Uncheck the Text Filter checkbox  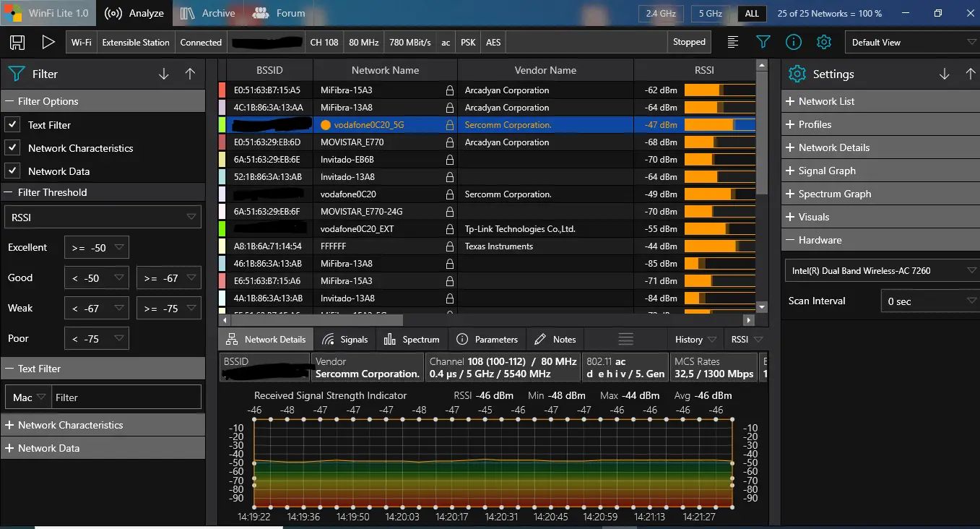pyautogui.click(x=12, y=125)
